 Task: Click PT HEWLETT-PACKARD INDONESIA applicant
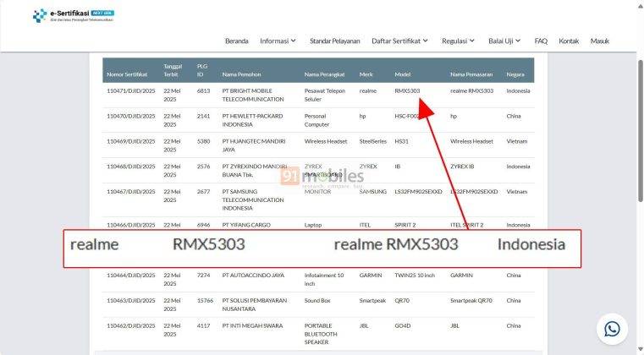coord(252,120)
